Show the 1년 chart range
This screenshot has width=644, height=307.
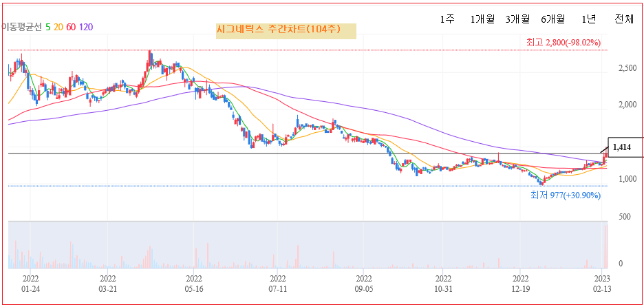[588, 19]
